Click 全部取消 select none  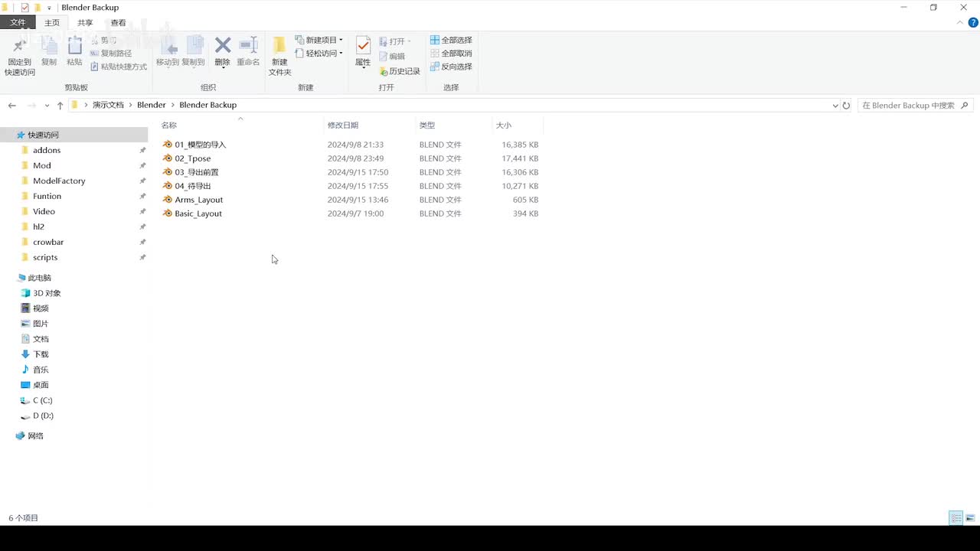[x=451, y=54]
